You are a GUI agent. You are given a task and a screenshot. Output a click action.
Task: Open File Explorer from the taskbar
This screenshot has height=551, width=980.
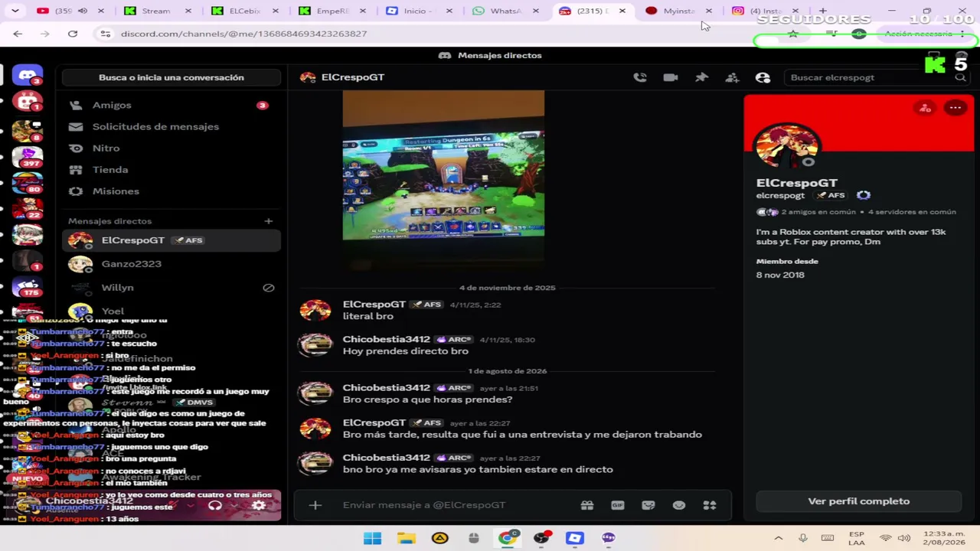pyautogui.click(x=407, y=538)
